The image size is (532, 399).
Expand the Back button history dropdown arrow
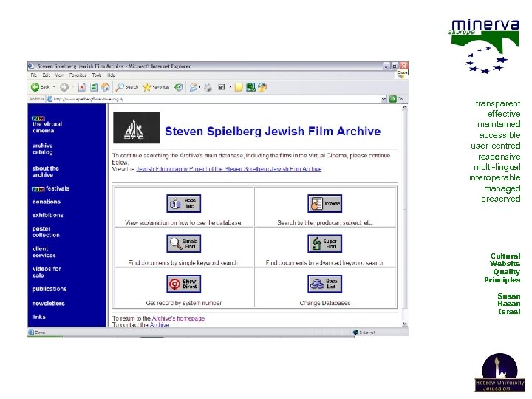tap(54, 87)
